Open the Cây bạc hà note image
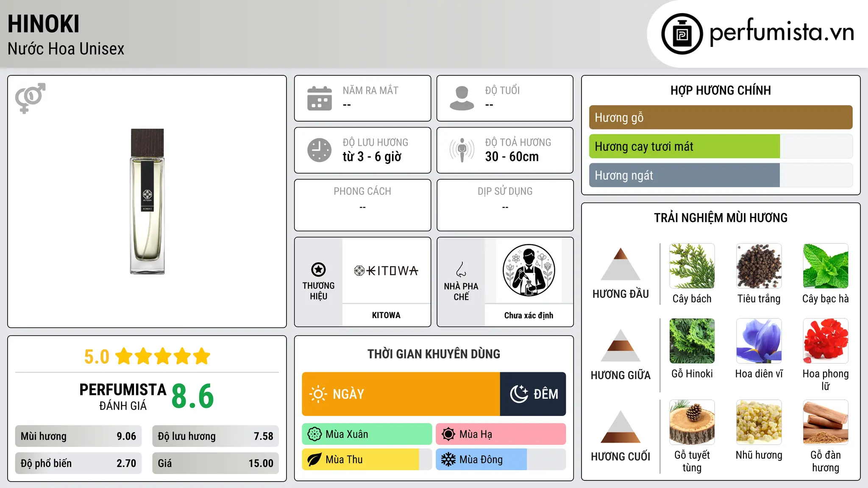868x488 pixels. pyautogui.click(x=826, y=266)
